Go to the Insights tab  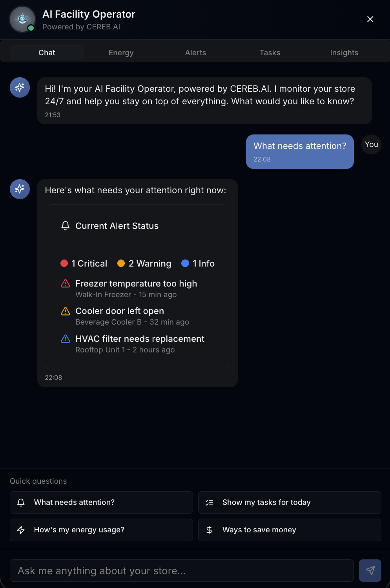point(344,52)
